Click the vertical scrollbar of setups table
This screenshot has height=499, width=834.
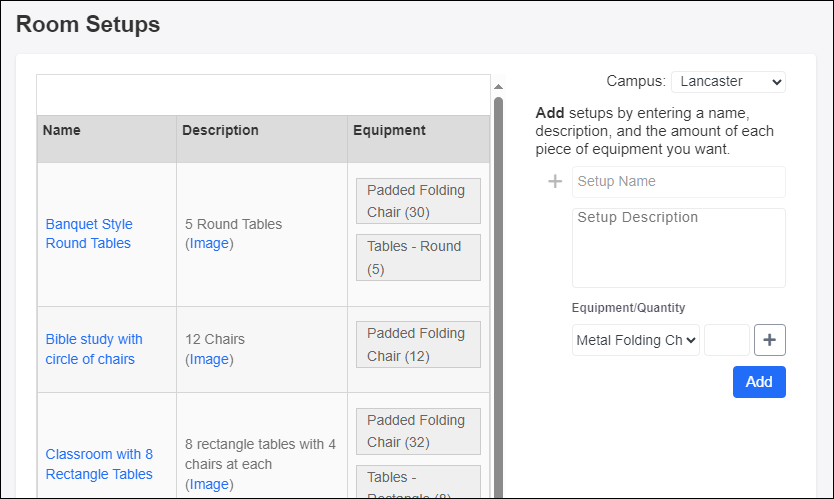(498, 300)
